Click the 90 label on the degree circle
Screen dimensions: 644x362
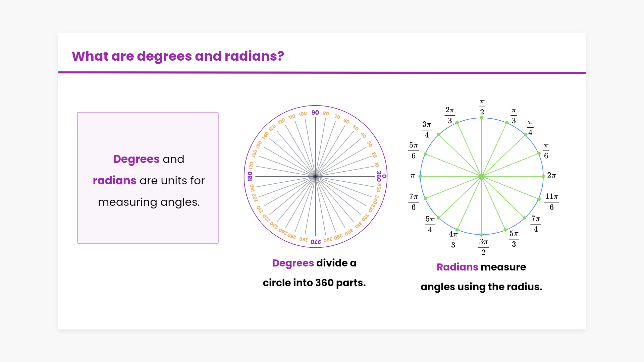(x=315, y=113)
